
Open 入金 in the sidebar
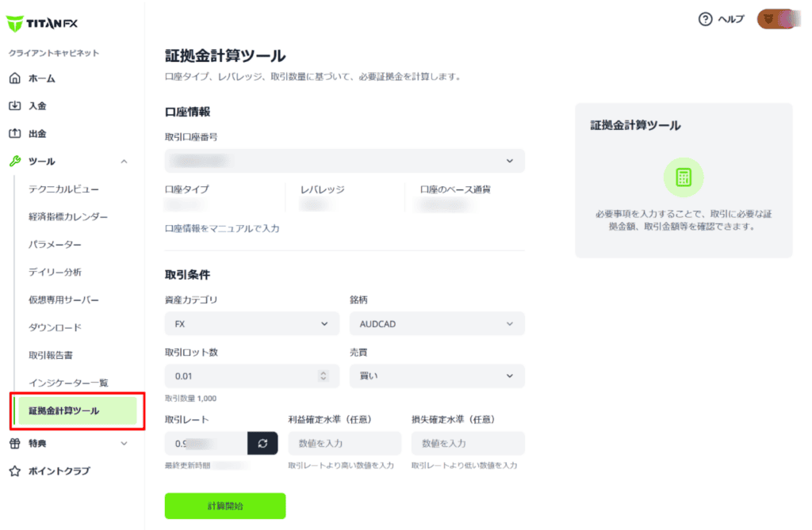coord(37,106)
